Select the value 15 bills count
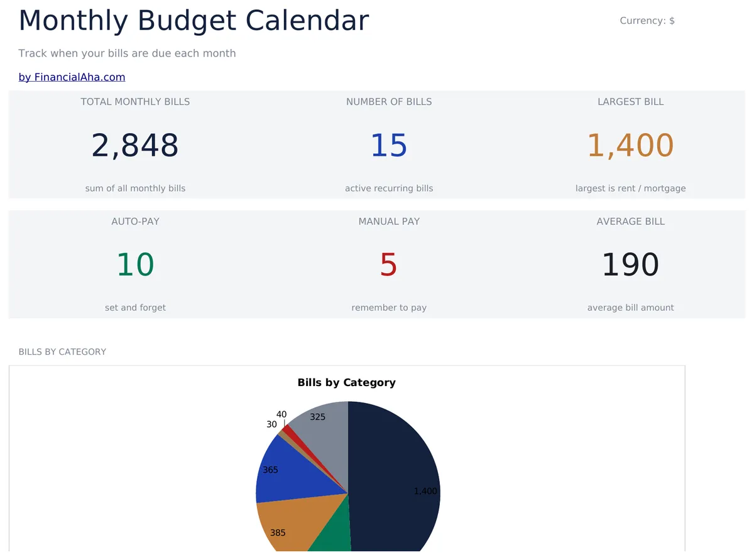The height and width of the screenshot is (560, 754). click(x=389, y=146)
